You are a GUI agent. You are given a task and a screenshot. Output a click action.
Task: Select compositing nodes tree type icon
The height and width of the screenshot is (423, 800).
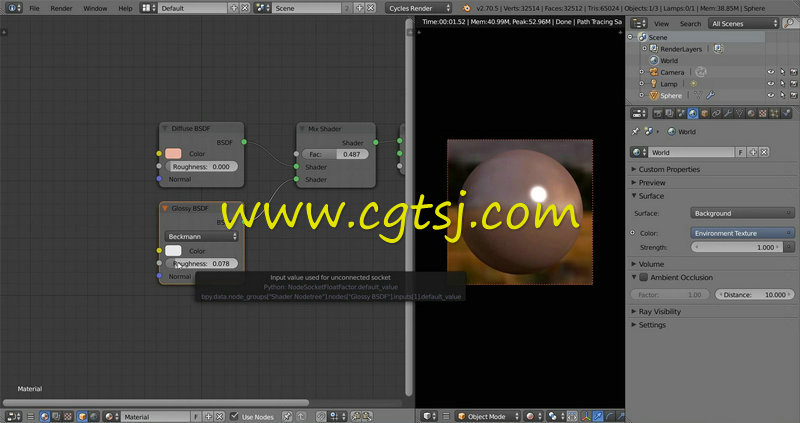[56, 416]
